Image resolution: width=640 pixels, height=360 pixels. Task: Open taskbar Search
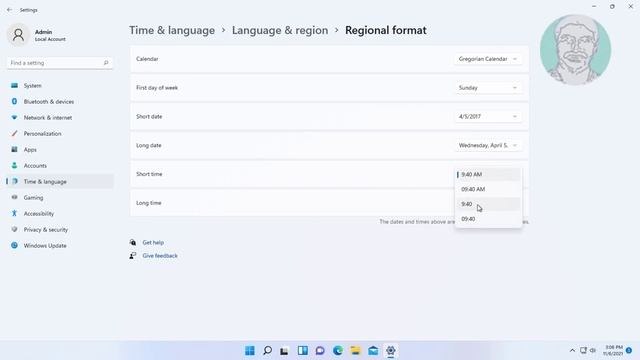coord(267,351)
